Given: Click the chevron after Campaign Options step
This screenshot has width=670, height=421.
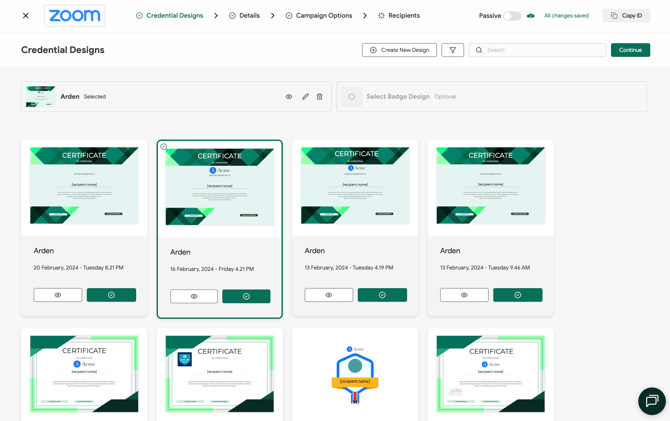Looking at the screenshot, I should tap(365, 16).
